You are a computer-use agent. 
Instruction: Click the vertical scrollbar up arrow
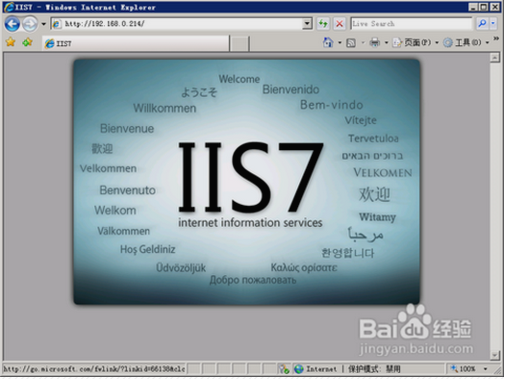(x=495, y=57)
